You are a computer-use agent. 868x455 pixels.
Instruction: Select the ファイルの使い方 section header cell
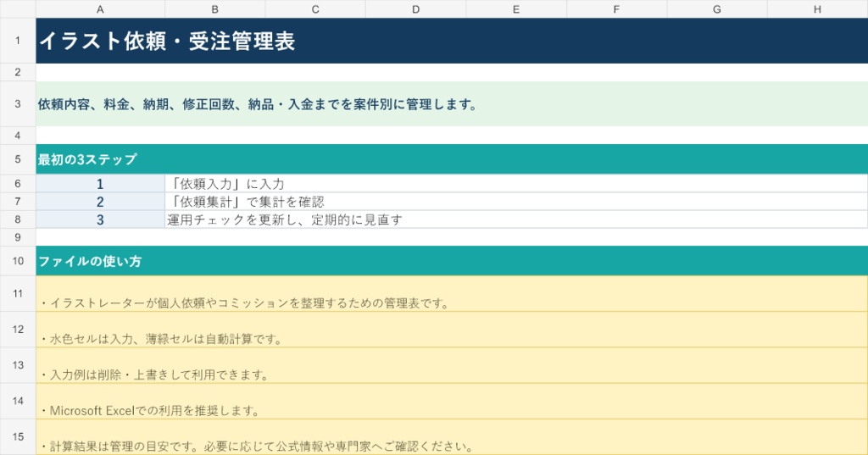(x=452, y=261)
